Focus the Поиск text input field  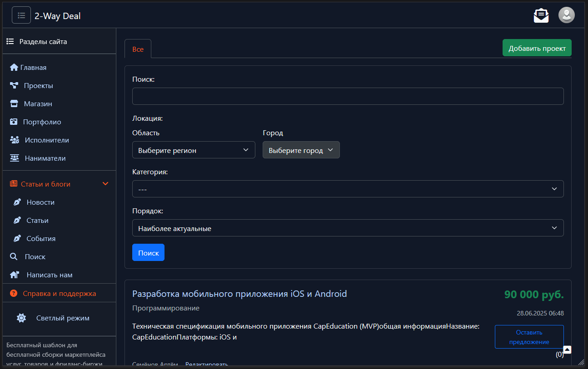click(x=348, y=96)
